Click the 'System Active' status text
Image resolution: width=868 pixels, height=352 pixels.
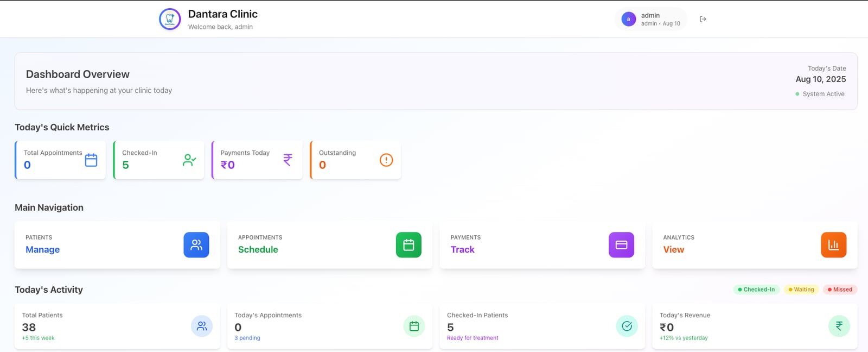tap(824, 94)
